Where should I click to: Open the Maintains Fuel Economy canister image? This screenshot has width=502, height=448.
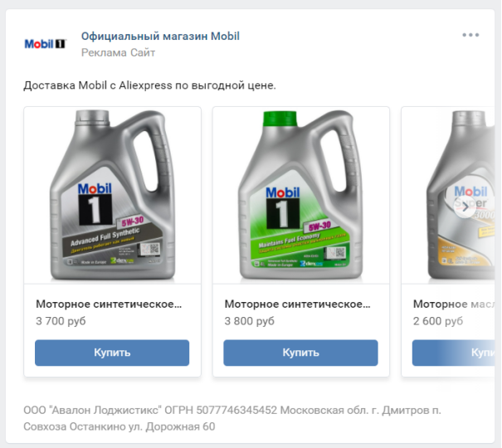[x=300, y=196]
